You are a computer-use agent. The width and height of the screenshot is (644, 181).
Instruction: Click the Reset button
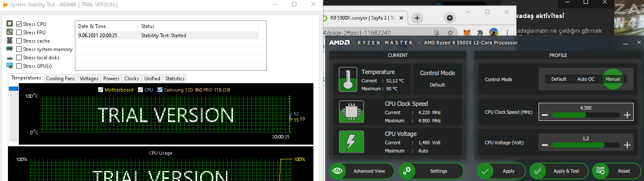616,171
